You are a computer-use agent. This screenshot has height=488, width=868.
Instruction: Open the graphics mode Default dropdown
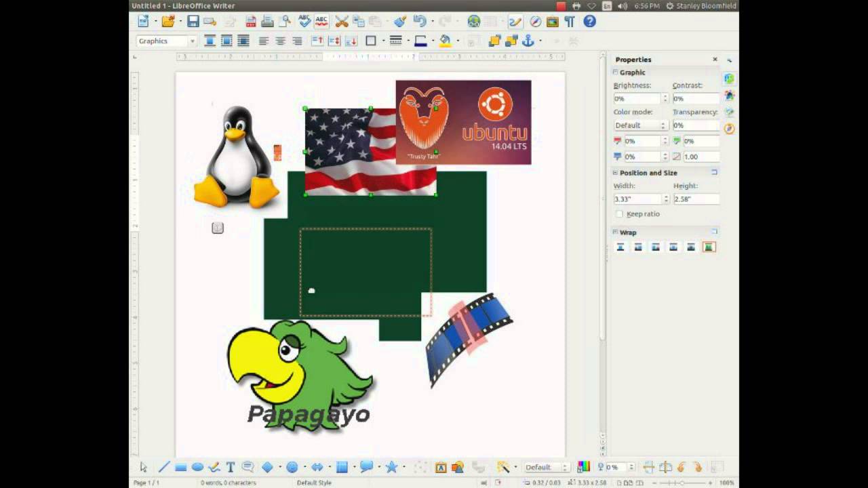pos(547,467)
